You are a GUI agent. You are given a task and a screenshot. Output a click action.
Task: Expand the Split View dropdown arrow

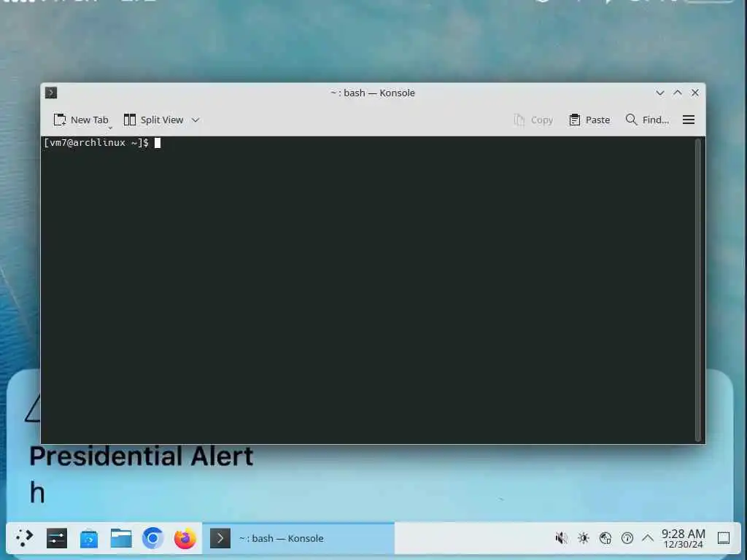click(196, 120)
